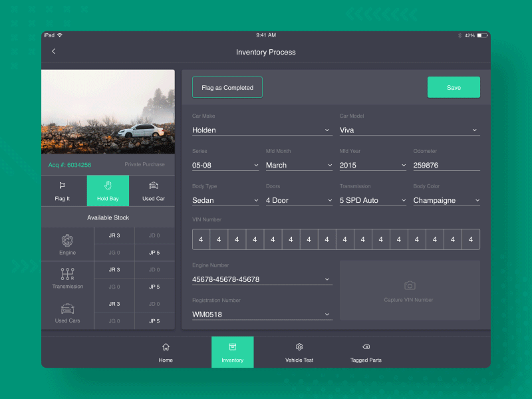Tap the back arrow next to Inventory Process
Viewport: 532px width, 399px height.
click(53, 51)
